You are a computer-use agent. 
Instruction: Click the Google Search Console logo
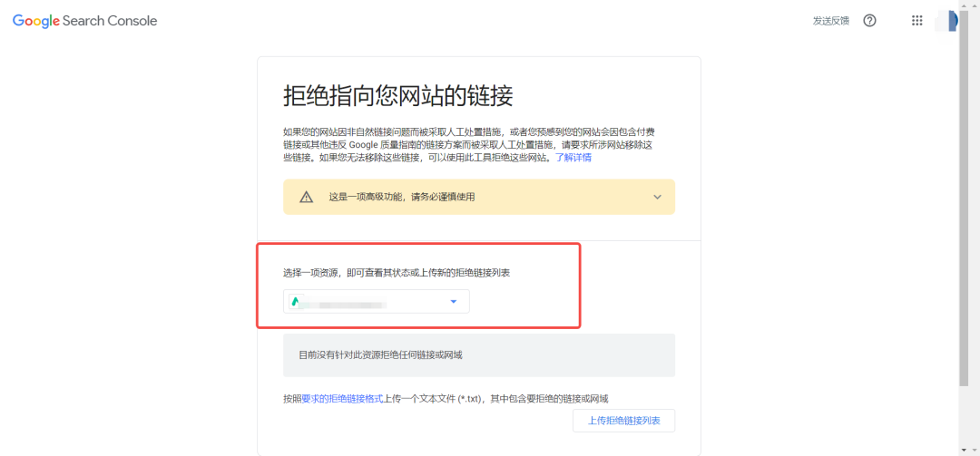coord(85,21)
